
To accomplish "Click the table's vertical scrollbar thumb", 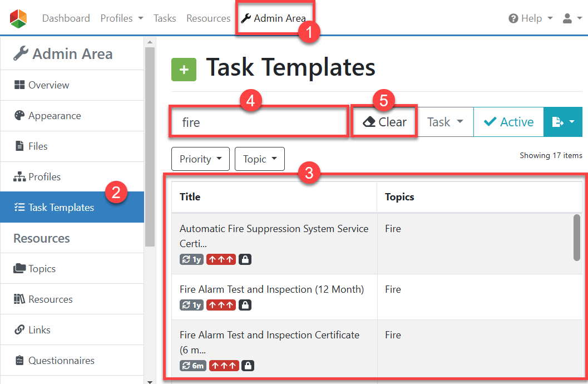I will point(577,237).
